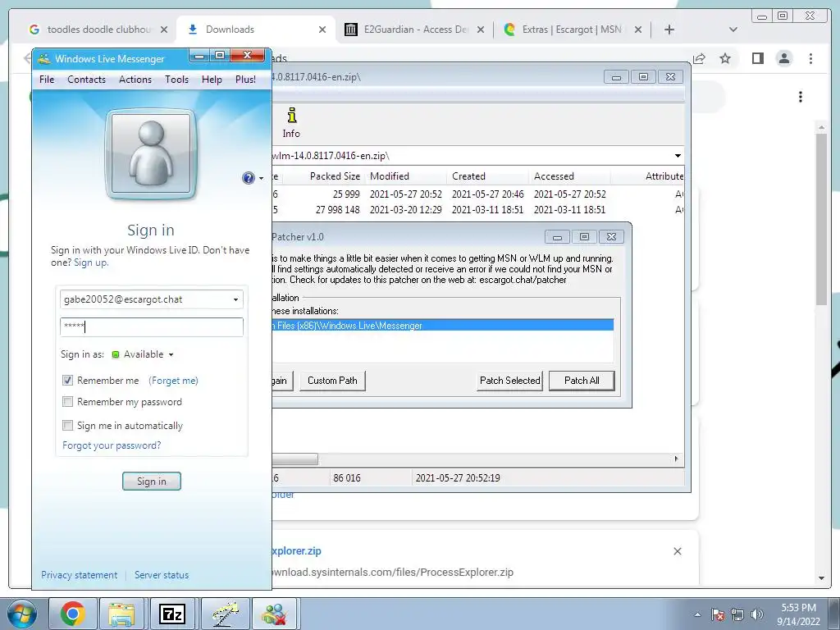Image resolution: width=840 pixels, height=630 pixels.
Task: Open the Privacy statement link
Action: point(79,575)
